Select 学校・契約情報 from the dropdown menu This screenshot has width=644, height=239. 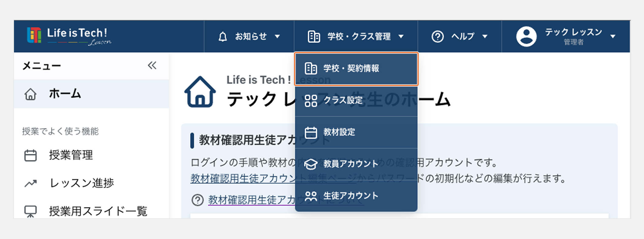pos(356,69)
